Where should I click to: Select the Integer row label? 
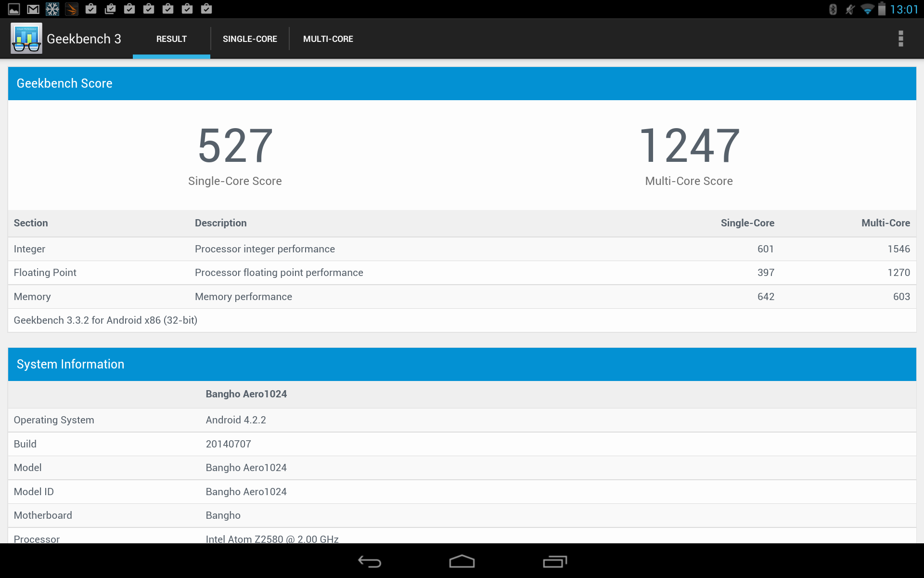pos(29,249)
